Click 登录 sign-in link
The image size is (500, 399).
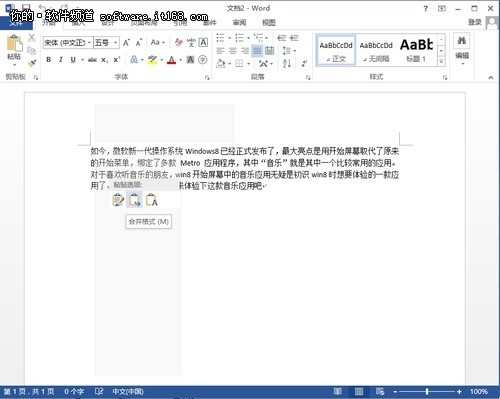click(475, 22)
